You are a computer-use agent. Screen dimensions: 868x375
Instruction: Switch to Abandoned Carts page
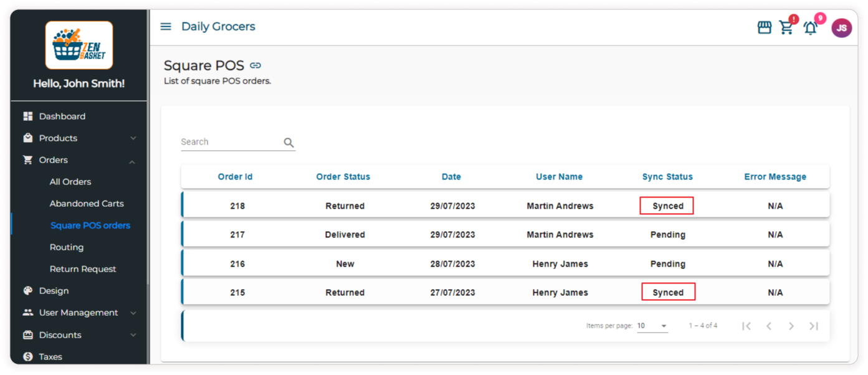(x=87, y=203)
